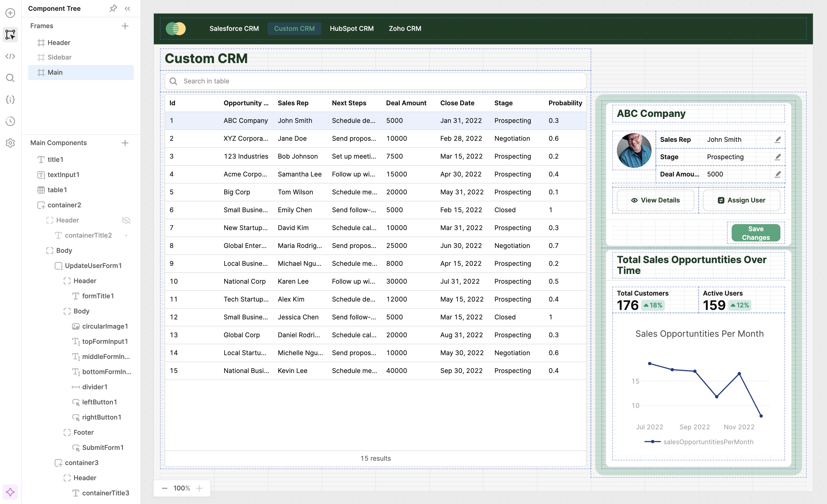Image resolution: width=827 pixels, height=504 pixels.
Task: Pin the Component Tree panel
Action: (x=113, y=8)
